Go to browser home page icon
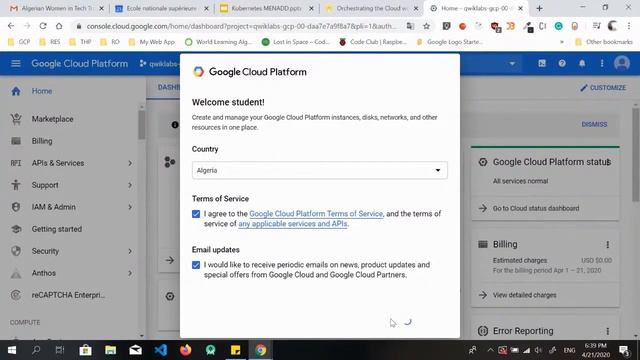The height and width of the screenshot is (360, 640). pyautogui.click(x=59, y=26)
